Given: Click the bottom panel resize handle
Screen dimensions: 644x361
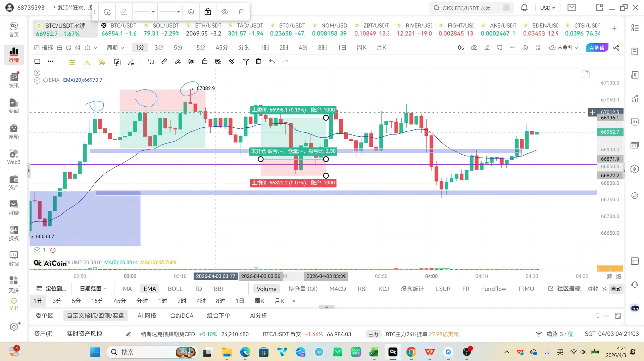Looking at the screenshot, I should [x=327, y=307].
